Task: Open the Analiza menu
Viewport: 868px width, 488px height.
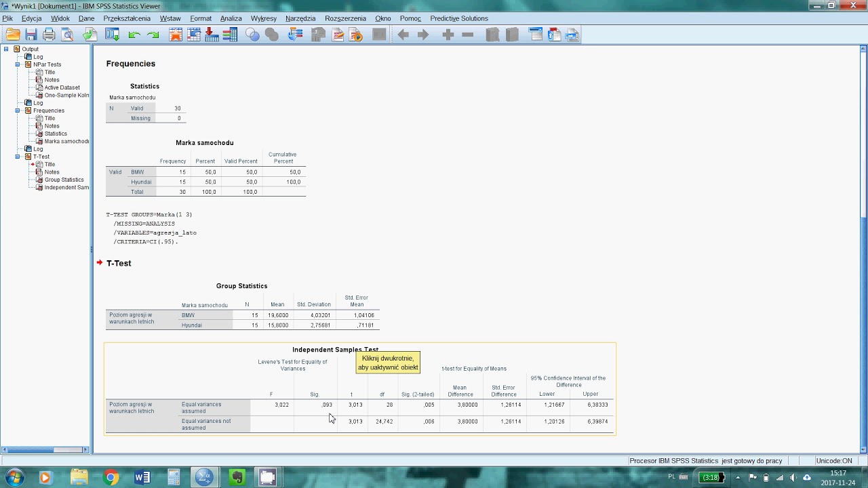Action: (x=231, y=18)
